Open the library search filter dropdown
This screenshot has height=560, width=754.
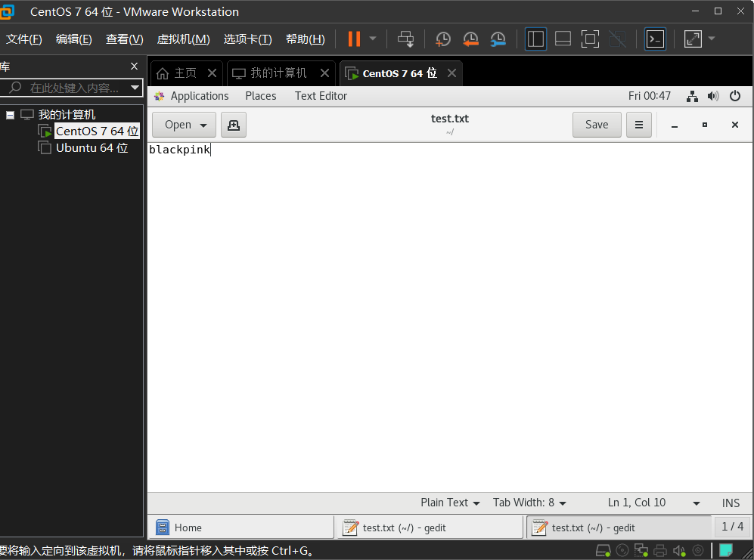pos(135,88)
